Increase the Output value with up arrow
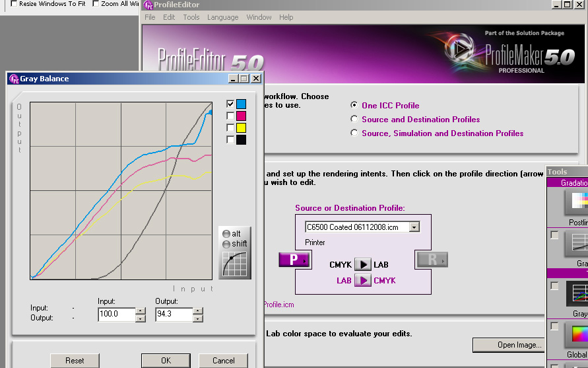 tap(197, 311)
